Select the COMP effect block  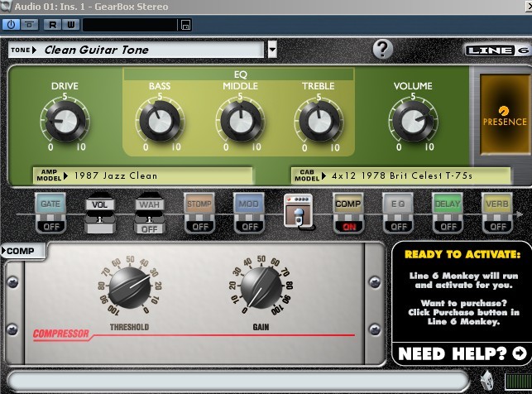coord(347,204)
